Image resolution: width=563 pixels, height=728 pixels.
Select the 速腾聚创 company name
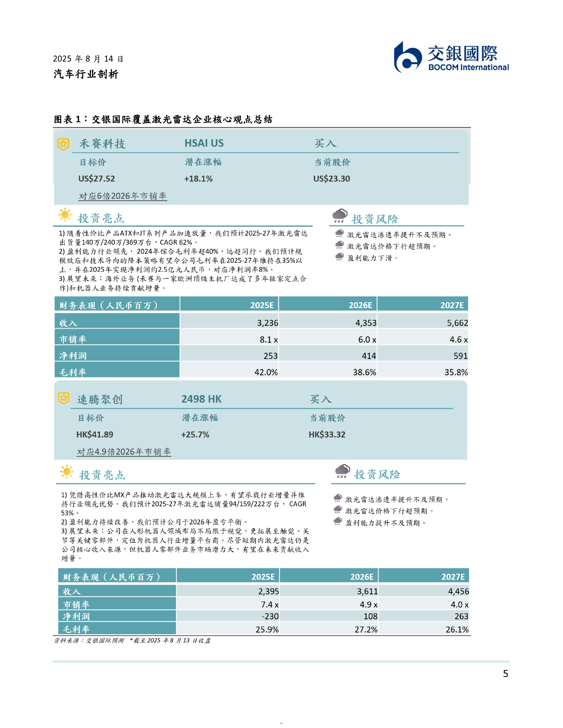coord(100,399)
